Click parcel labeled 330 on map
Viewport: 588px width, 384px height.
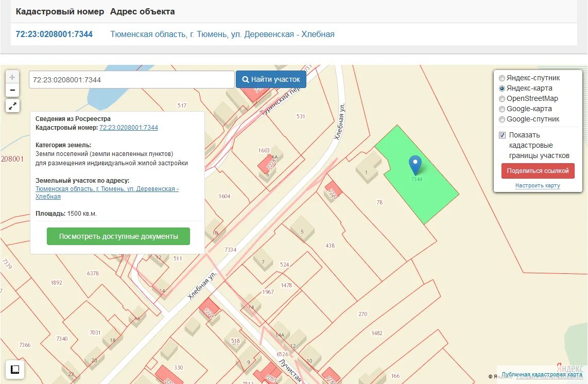tap(179, 368)
